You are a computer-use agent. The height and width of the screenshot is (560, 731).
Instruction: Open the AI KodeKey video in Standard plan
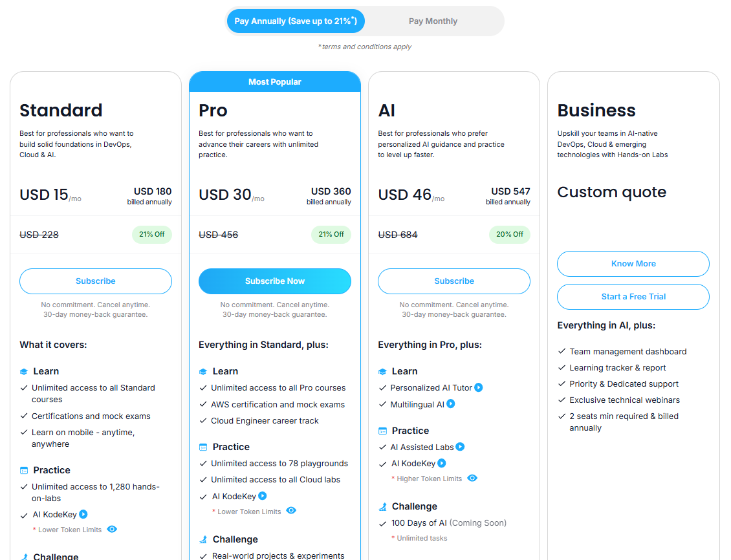[84, 515]
